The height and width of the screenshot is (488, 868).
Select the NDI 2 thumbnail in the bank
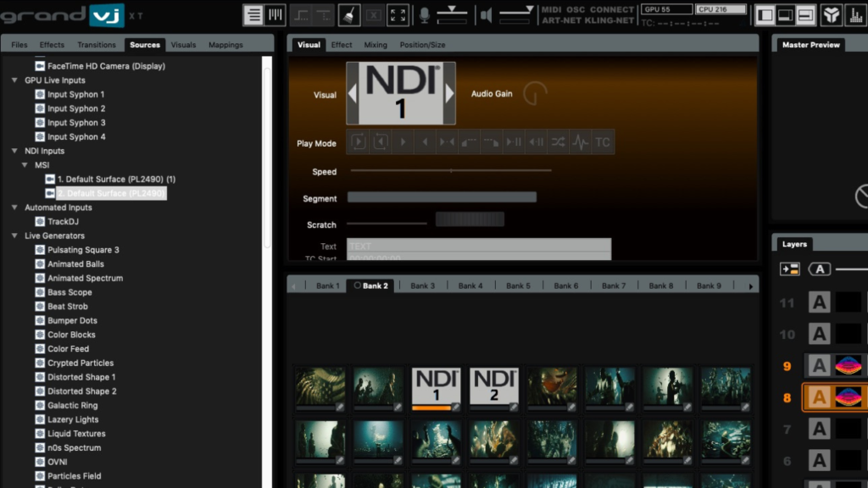(493, 385)
